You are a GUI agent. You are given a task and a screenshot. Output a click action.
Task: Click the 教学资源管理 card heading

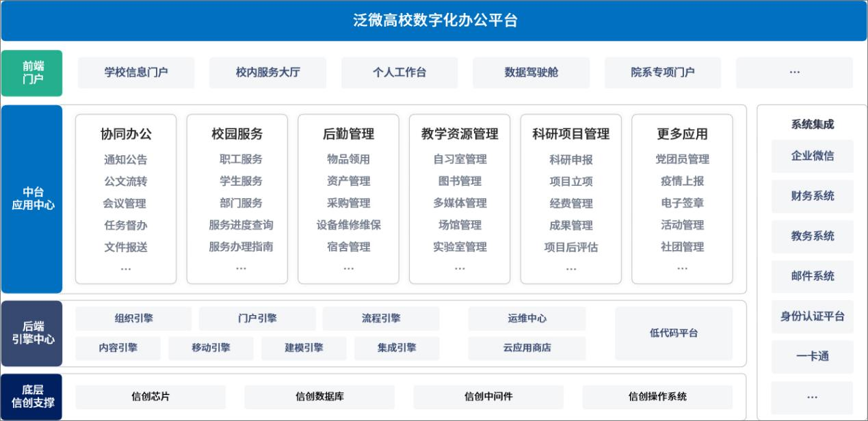click(x=460, y=134)
